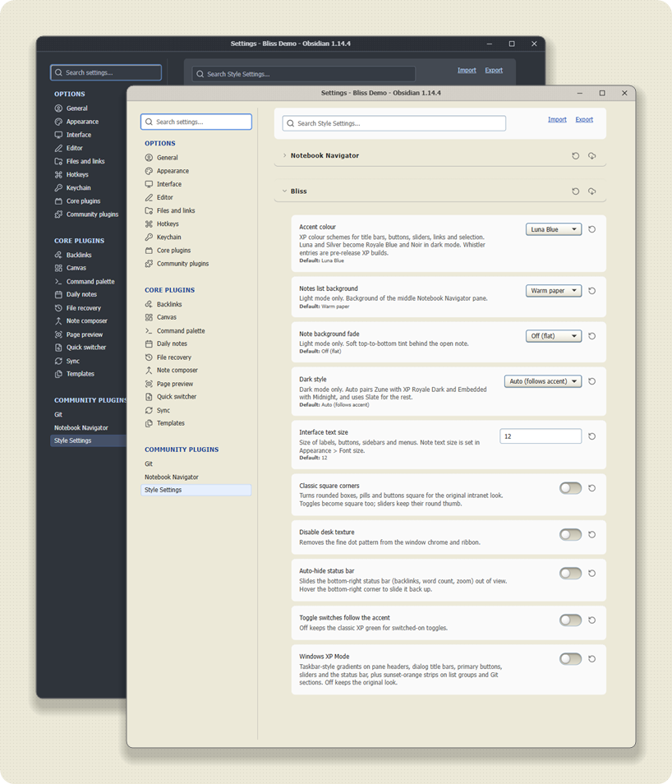Click the Hotkeys command icon in front window
Screen dimensions: 672x784
(x=149, y=224)
